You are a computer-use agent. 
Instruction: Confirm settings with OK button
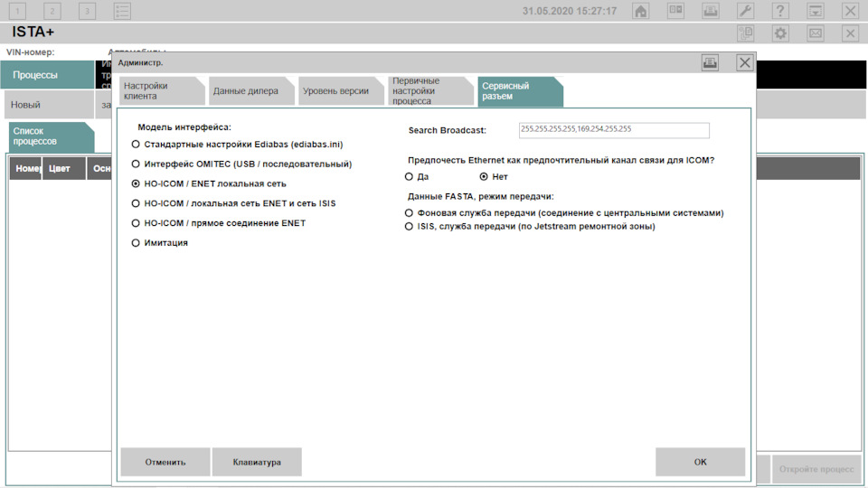tap(700, 462)
